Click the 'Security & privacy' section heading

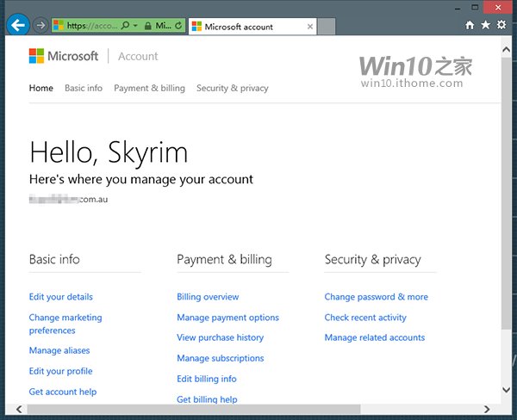[372, 260]
